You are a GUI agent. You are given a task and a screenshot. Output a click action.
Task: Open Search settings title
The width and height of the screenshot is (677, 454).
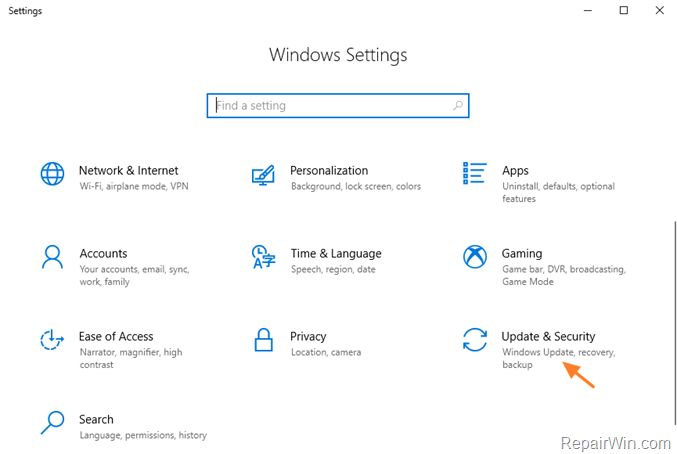96,419
